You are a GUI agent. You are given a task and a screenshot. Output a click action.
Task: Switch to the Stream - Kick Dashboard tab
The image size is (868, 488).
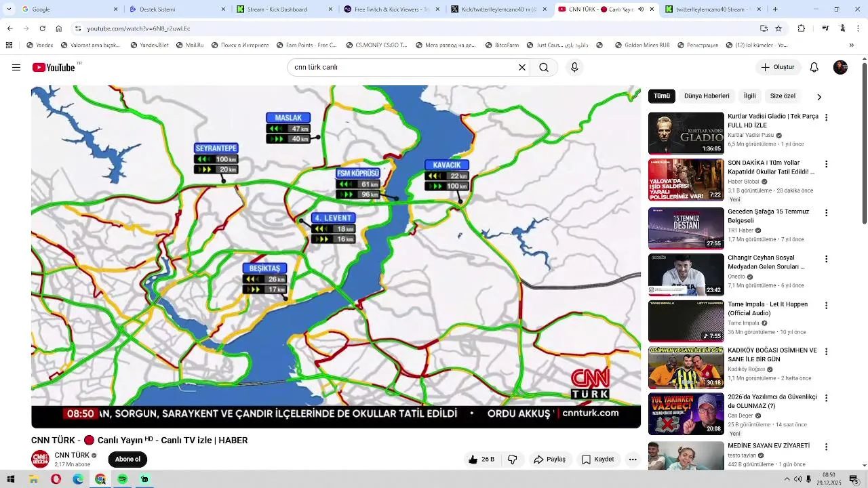click(x=283, y=9)
